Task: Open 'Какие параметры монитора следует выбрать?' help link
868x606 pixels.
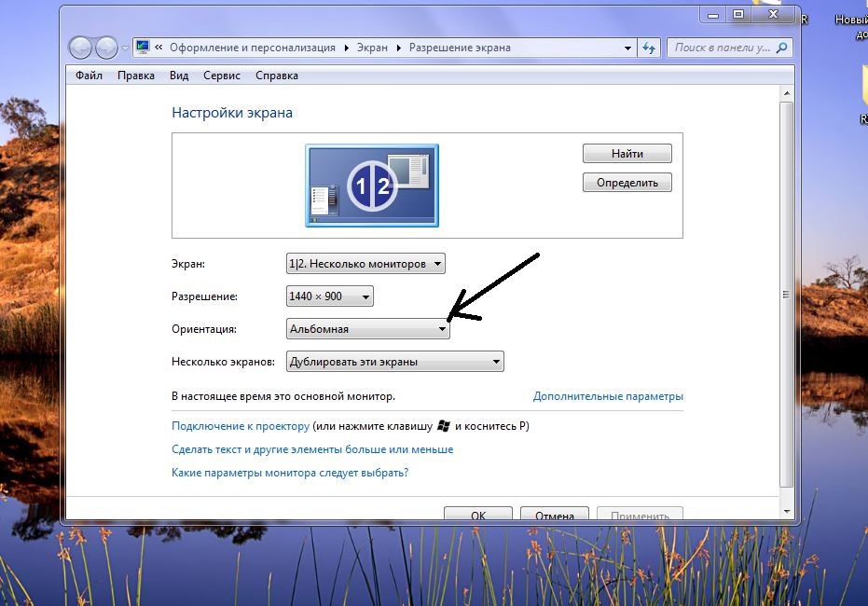Action: pos(290,473)
